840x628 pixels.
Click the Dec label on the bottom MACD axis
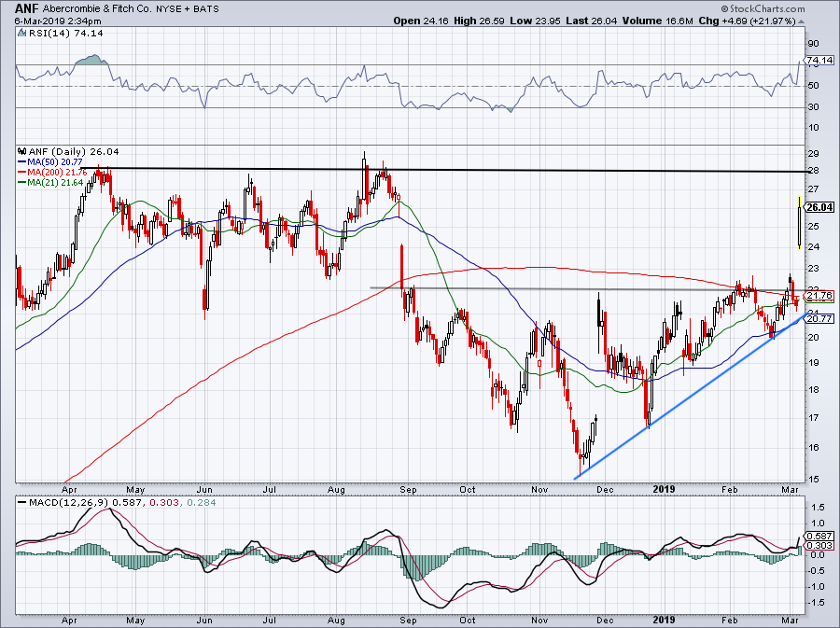click(605, 621)
